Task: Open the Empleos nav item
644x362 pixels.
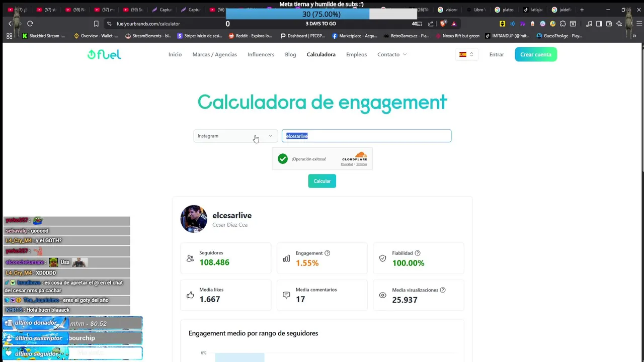Action: [356, 54]
